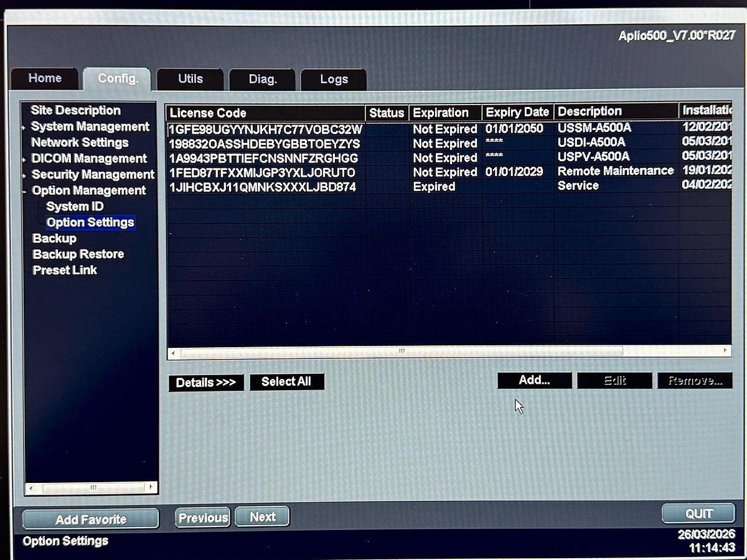The width and height of the screenshot is (747, 560).
Task: Click the QUIT button
Action: click(x=698, y=514)
